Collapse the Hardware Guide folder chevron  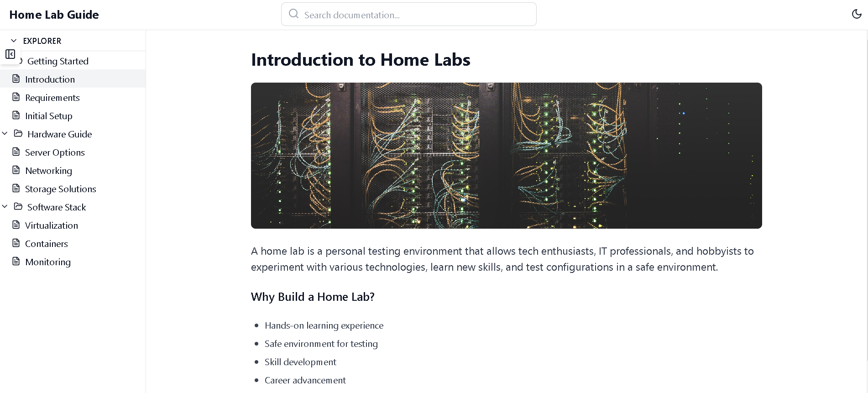click(x=5, y=134)
